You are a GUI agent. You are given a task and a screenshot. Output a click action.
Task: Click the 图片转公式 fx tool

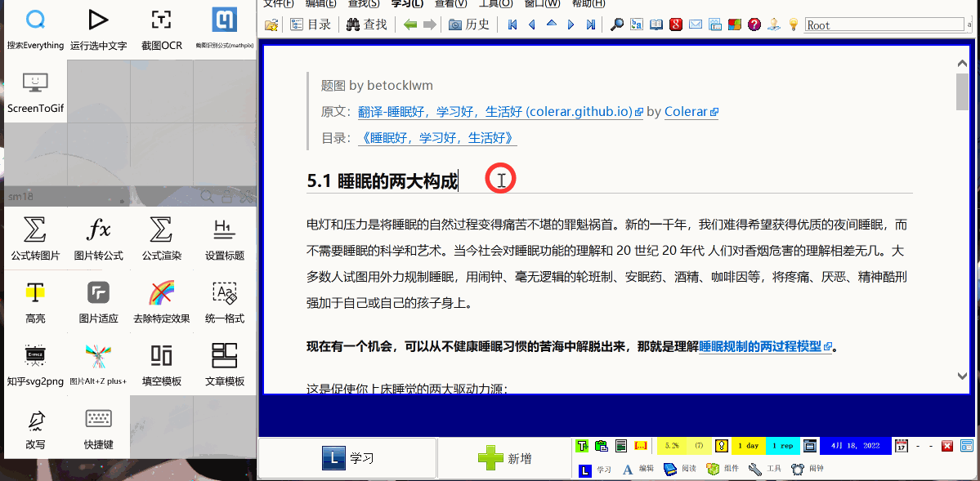coord(99,238)
